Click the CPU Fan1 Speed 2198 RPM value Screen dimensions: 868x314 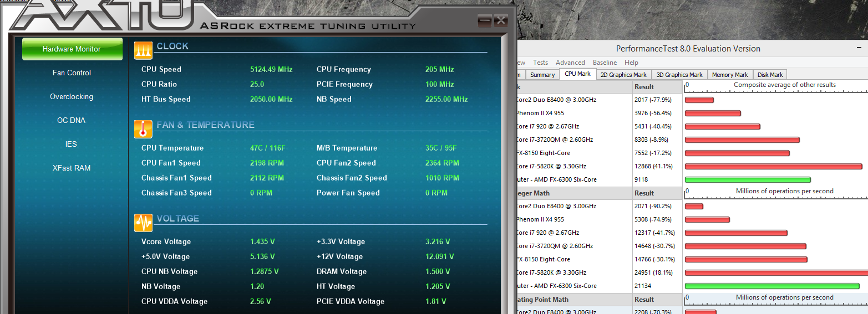(x=267, y=163)
